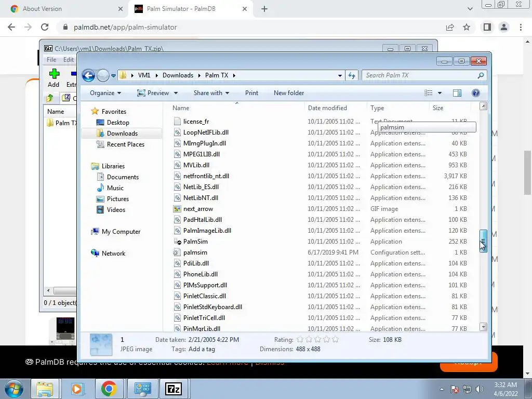
Task: Open Music library
Action: (115, 188)
